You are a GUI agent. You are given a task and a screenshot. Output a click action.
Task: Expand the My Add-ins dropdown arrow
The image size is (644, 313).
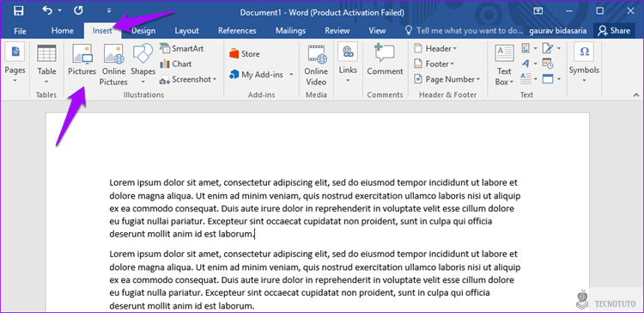[x=291, y=75]
